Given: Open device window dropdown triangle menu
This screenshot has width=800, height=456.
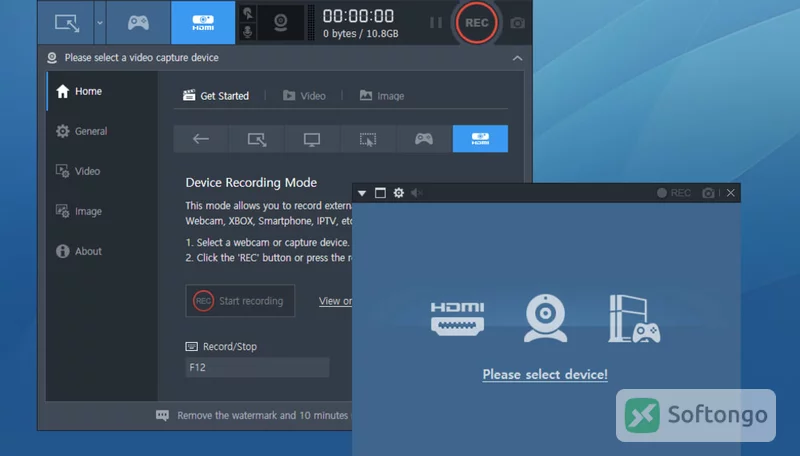Looking at the screenshot, I should coord(362,193).
